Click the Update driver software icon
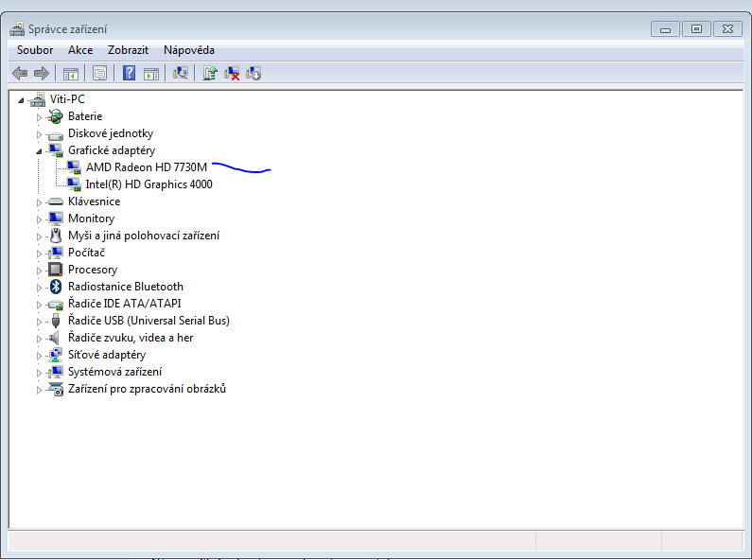 [x=210, y=74]
